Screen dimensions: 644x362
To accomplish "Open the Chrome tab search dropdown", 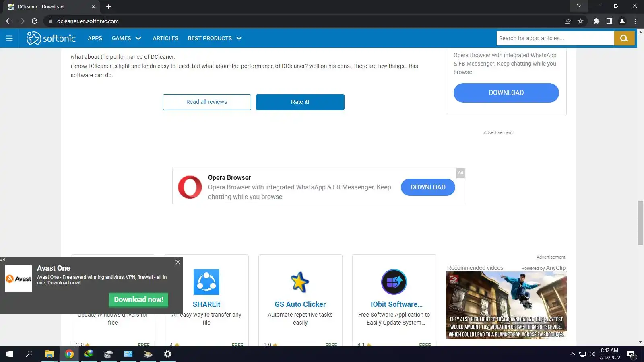I will tap(579, 6).
